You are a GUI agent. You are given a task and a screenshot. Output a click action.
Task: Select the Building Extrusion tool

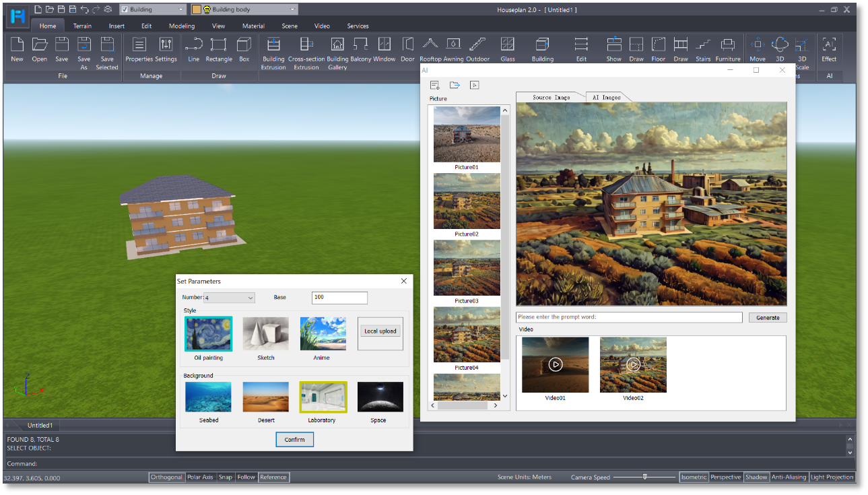click(273, 48)
